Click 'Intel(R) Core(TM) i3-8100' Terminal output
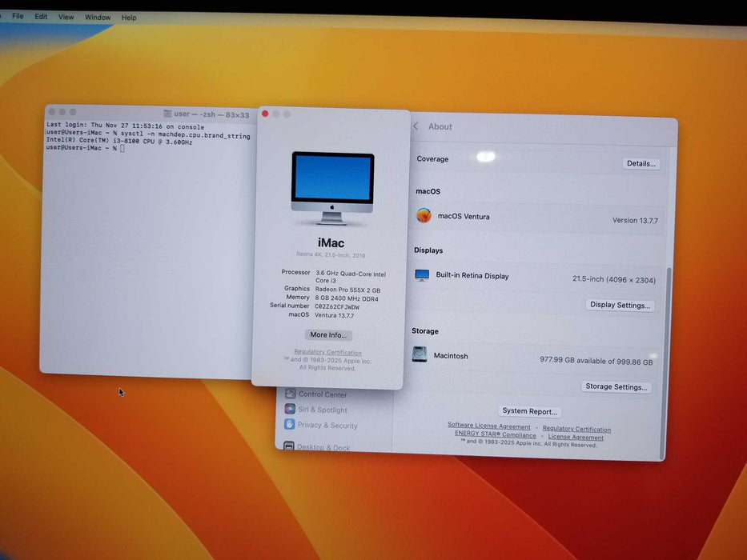This screenshot has width=747, height=560. click(119, 141)
